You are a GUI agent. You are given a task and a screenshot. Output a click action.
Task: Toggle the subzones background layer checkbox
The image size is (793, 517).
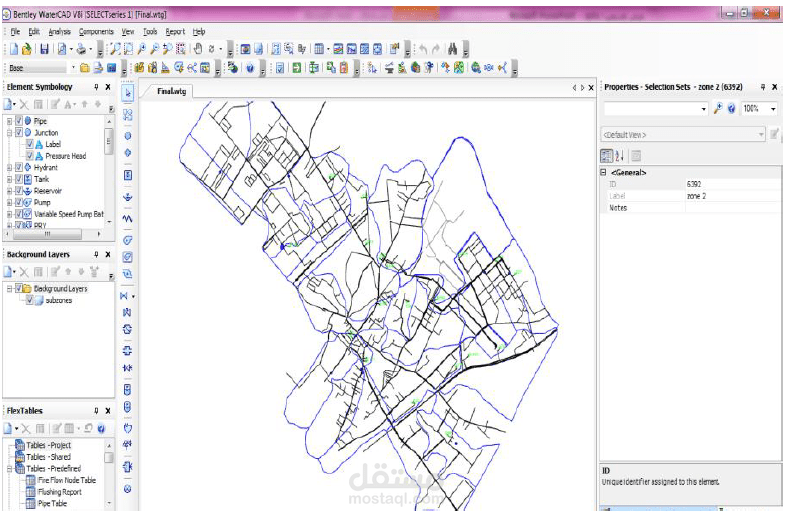point(29,300)
